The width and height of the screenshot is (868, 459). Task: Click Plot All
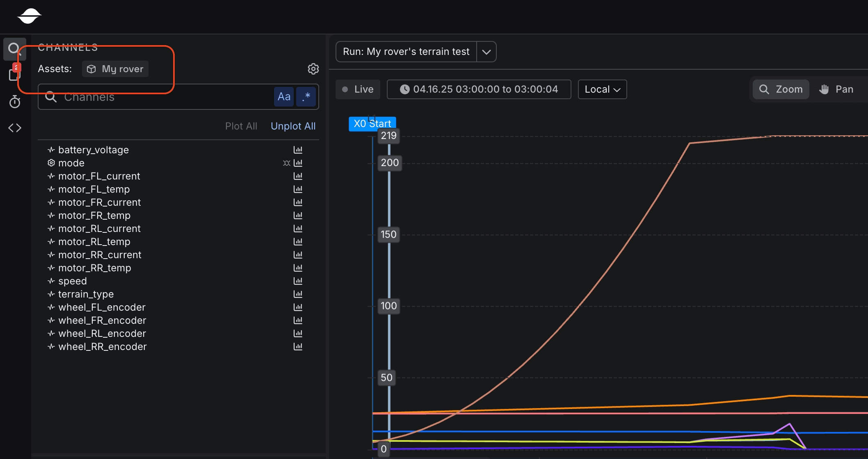click(241, 126)
